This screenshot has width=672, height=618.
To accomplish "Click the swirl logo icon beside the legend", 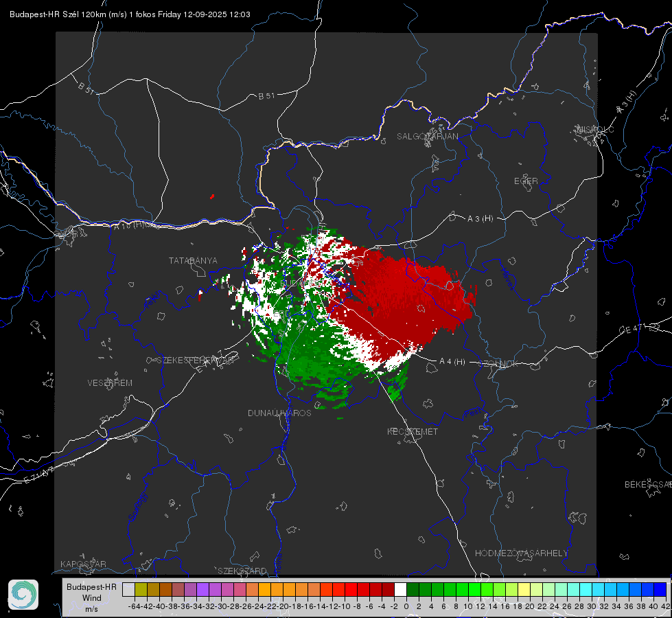I will [23, 595].
